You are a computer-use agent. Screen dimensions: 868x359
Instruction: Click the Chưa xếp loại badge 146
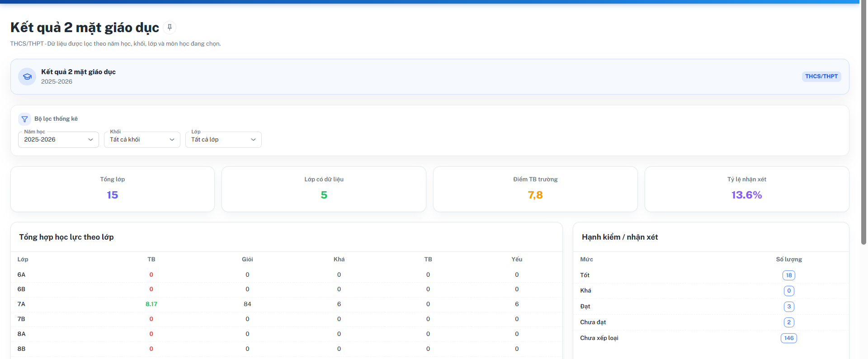click(x=789, y=338)
